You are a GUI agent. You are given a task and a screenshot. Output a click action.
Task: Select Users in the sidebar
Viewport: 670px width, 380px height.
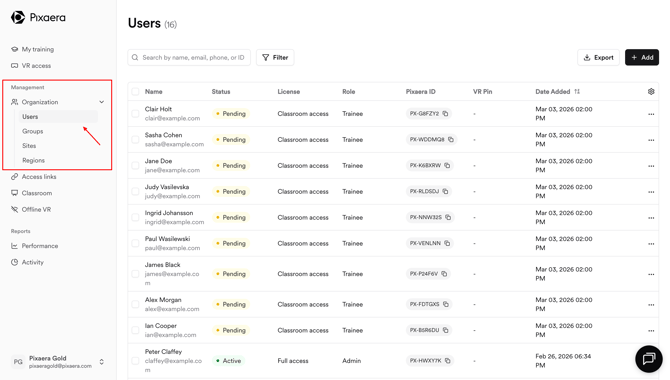coord(58,116)
